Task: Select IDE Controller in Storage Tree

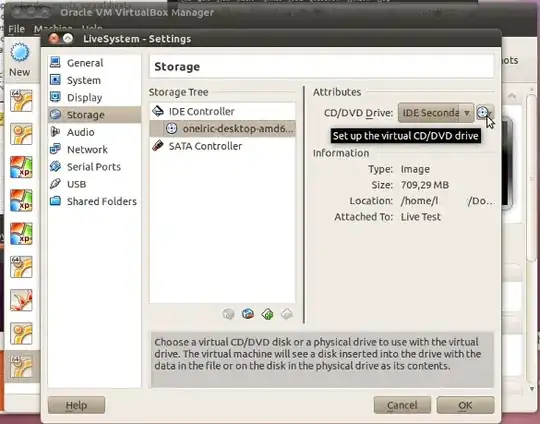Action: tap(222, 111)
